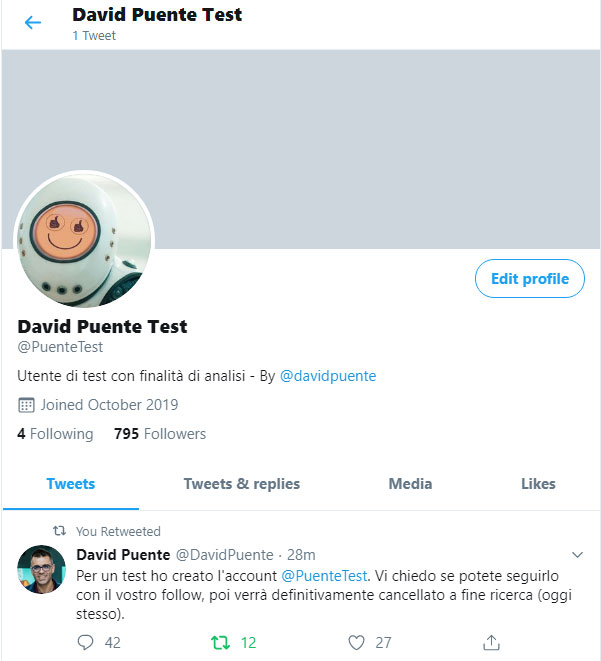The height and width of the screenshot is (661, 601).
Task: Open reply on David Puente's tweet
Action: pos(86,642)
